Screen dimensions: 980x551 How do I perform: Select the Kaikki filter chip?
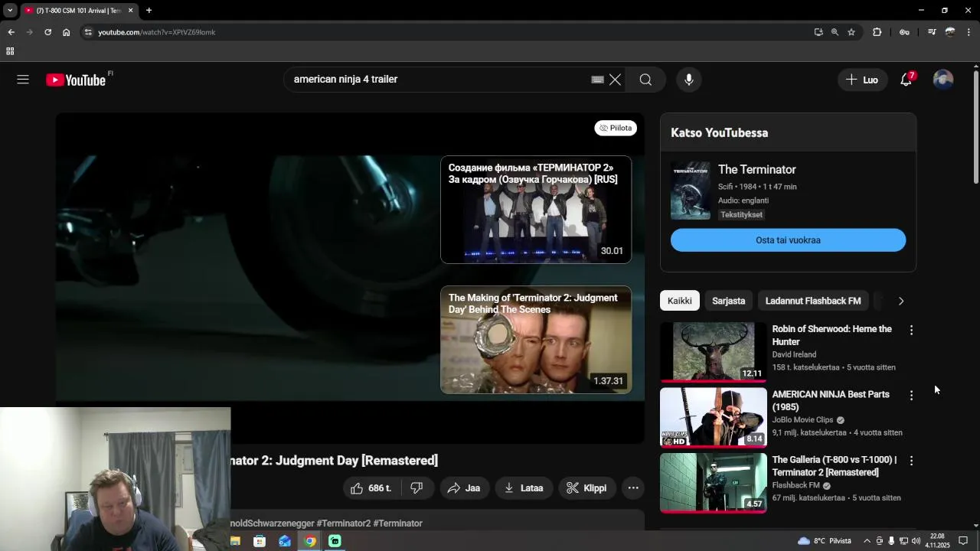click(x=680, y=301)
